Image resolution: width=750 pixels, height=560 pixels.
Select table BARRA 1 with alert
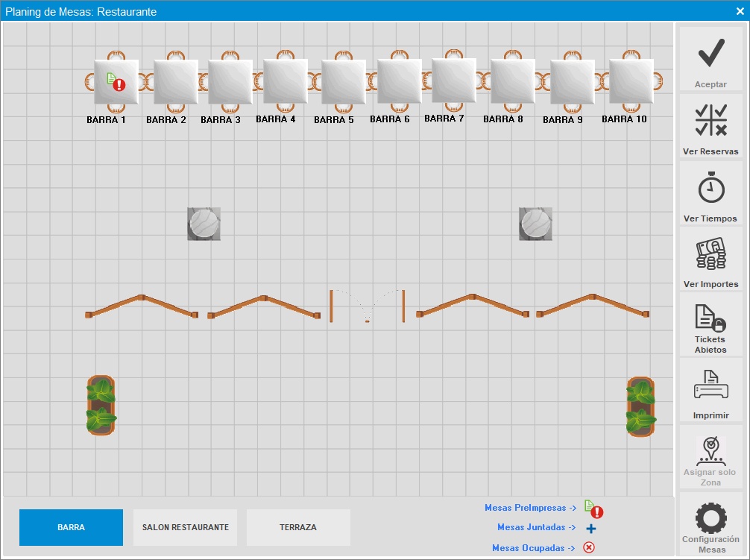point(116,81)
